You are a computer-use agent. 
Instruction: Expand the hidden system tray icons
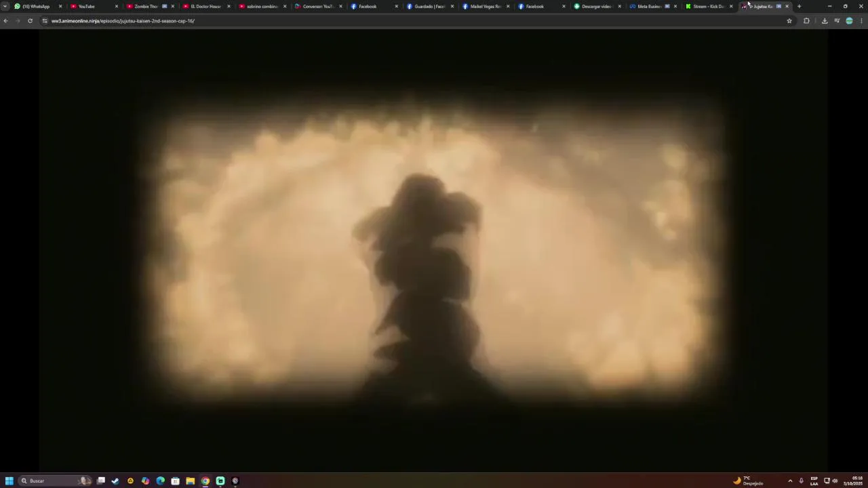coord(790,481)
